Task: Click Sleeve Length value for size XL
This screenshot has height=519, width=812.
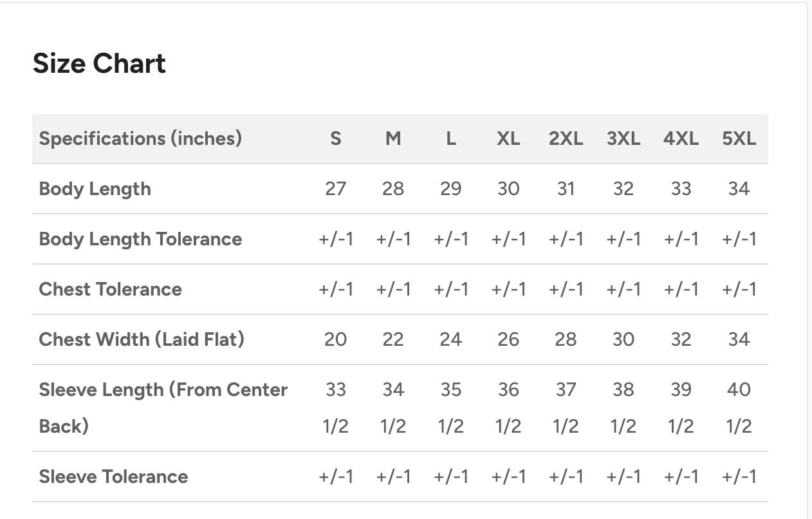Action: tap(508, 407)
